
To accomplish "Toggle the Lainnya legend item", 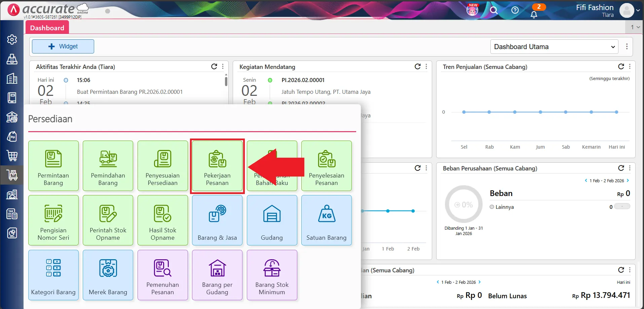I will (x=501, y=207).
